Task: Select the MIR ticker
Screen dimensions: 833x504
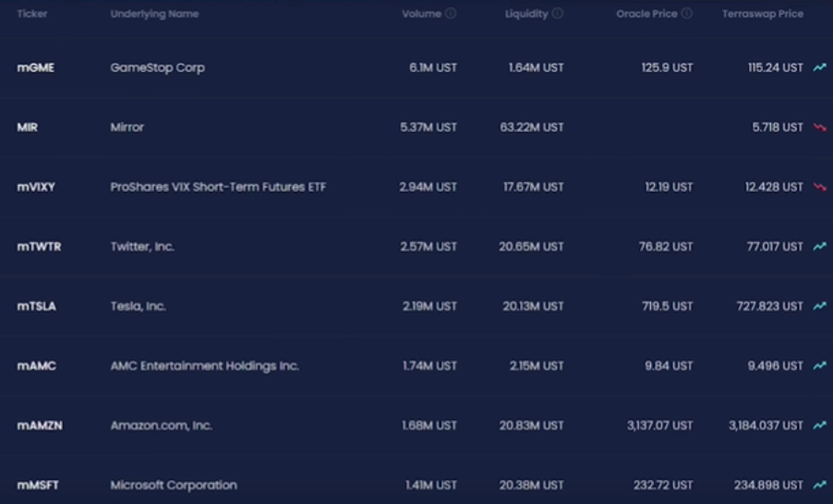Action: click(27, 127)
